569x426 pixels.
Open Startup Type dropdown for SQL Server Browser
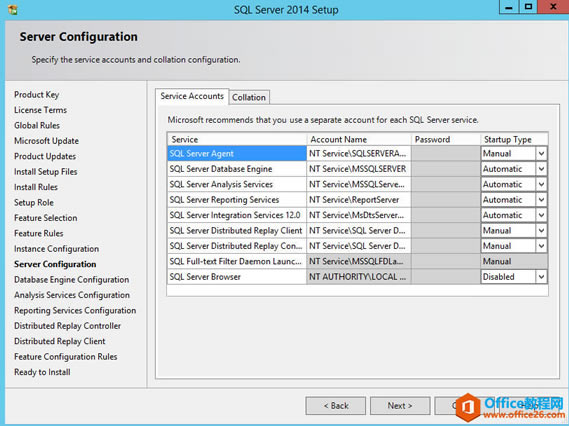point(541,277)
